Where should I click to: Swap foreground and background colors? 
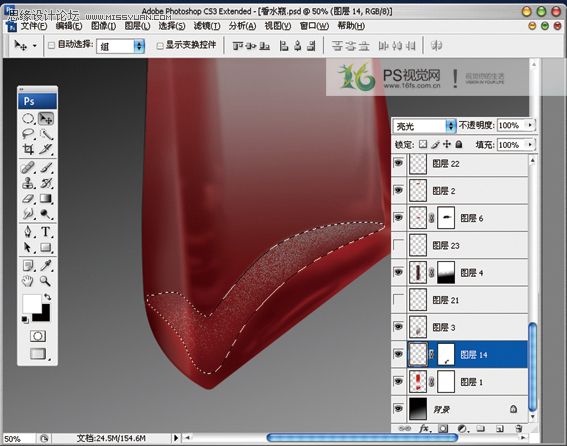click(x=47, y=297)
